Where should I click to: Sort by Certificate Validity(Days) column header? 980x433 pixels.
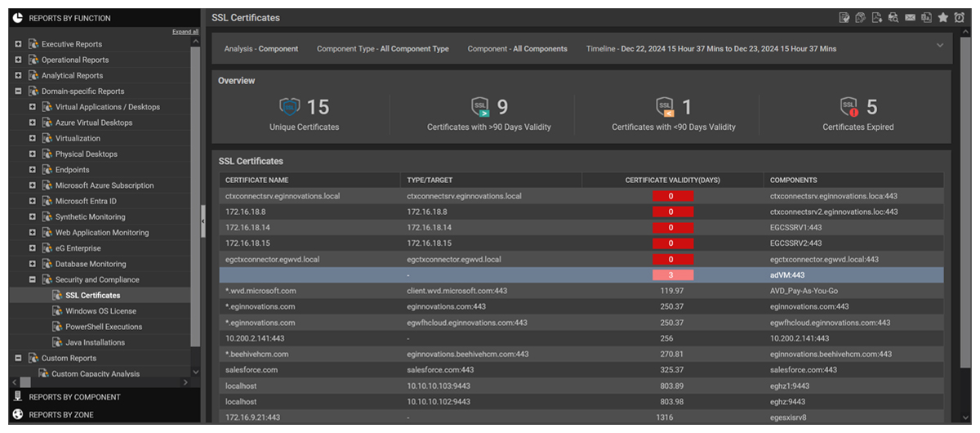pyautogui.click(x=672, y=180)
